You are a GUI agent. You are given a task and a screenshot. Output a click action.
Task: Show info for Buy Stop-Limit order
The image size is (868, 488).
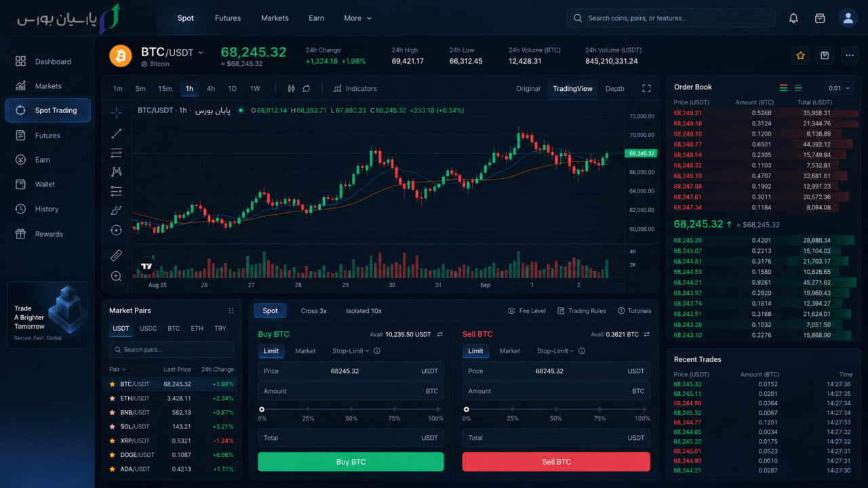pyautogui.click(x=377, y=351)
